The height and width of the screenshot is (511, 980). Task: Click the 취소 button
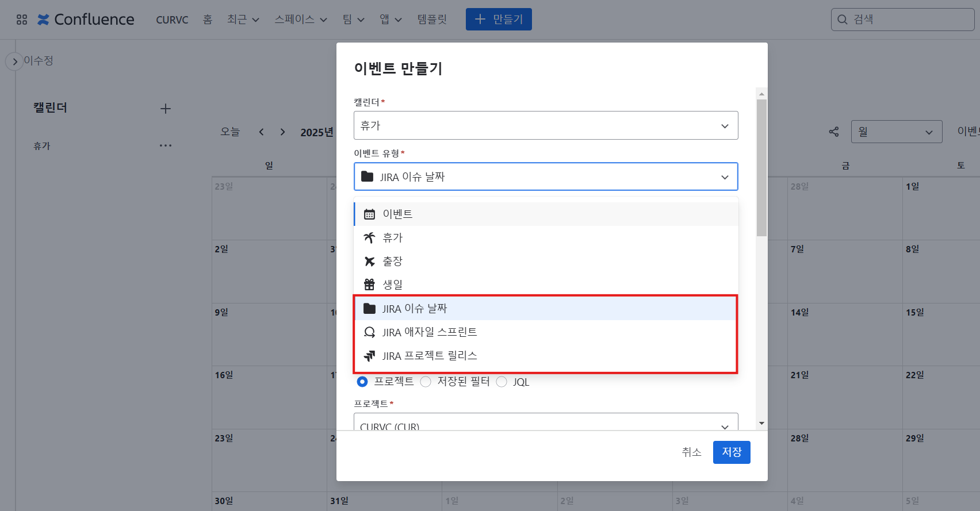click(x=691, y=452)
